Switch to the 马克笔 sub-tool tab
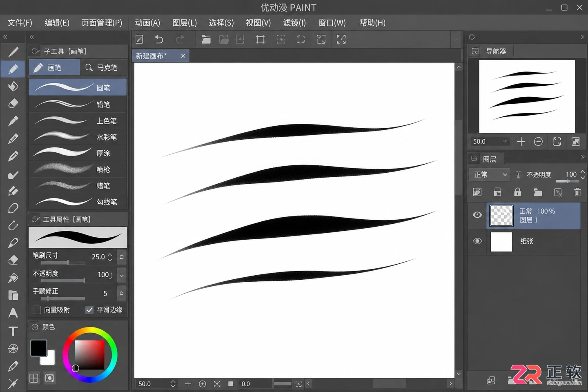 tap(103, 67)
